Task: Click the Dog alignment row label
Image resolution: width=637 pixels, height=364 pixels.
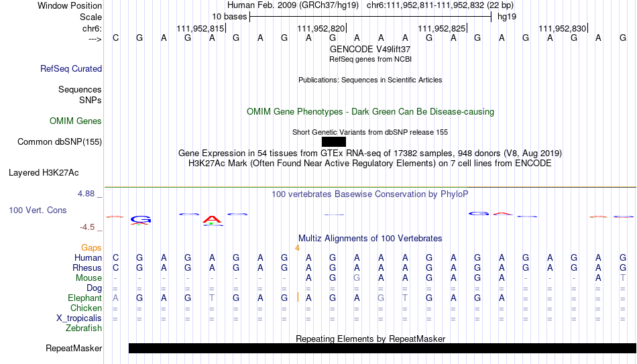Action: [95, 288]
